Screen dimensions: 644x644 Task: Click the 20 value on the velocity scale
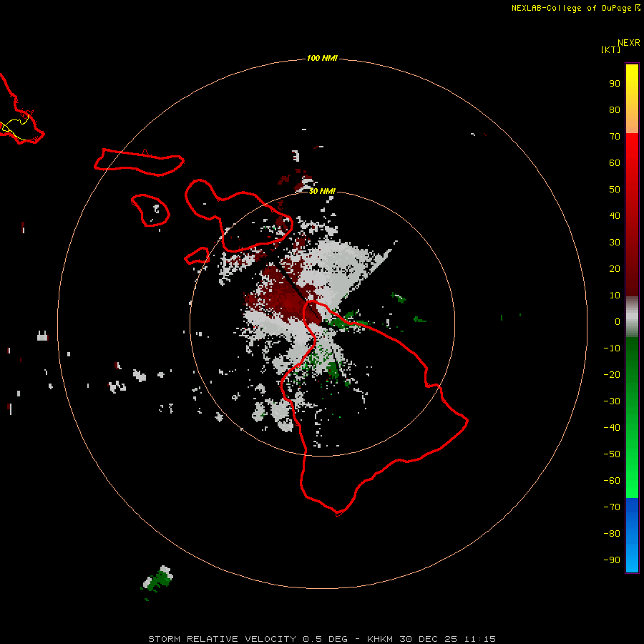coord(615,268)
